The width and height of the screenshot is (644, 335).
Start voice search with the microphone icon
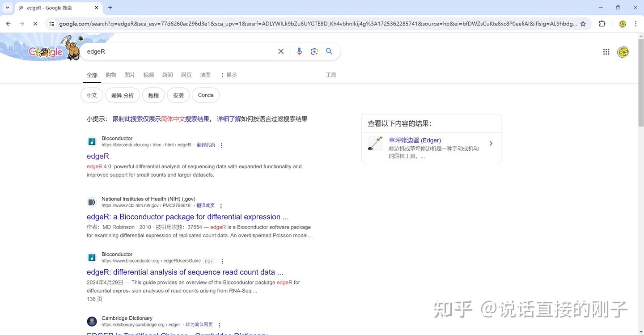coord(299,51)
